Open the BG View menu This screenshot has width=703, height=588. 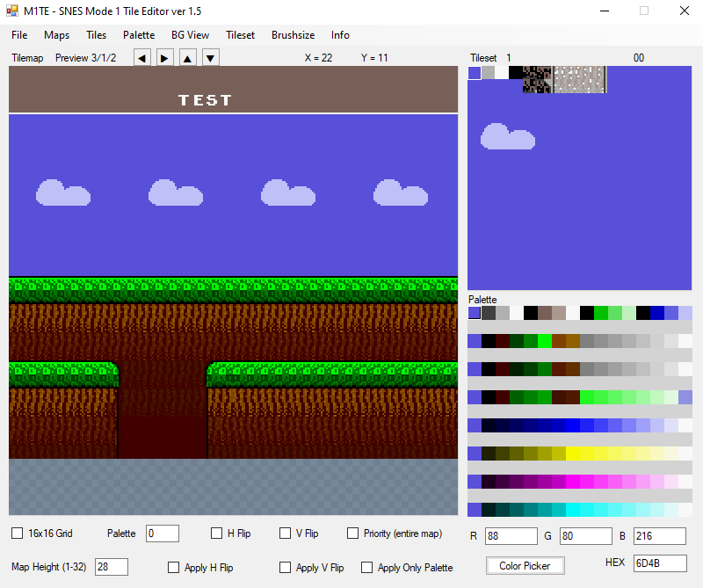pyautogui.click(x=190, y=35)
